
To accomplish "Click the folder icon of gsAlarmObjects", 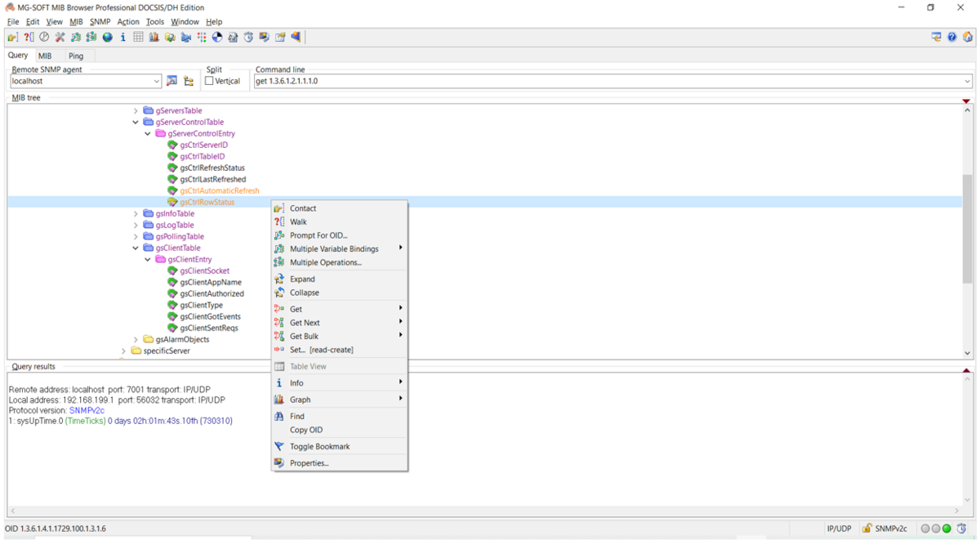I will pyautogui.click(x=149, y=339).
